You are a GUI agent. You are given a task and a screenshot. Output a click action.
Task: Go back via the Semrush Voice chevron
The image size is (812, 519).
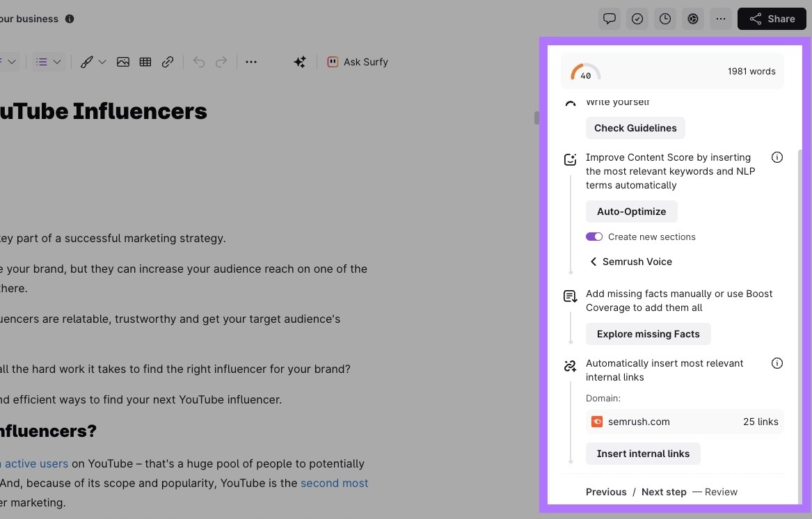(594, 262)
